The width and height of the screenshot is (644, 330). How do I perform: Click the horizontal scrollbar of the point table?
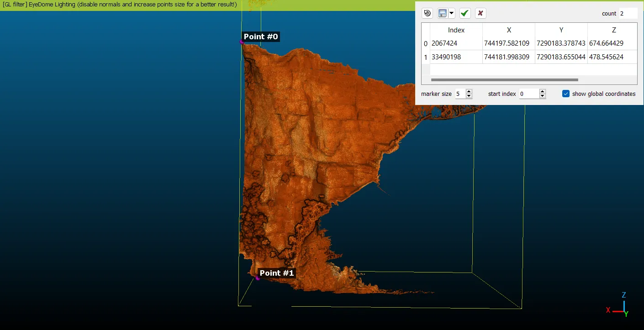(x=505, y=80)
